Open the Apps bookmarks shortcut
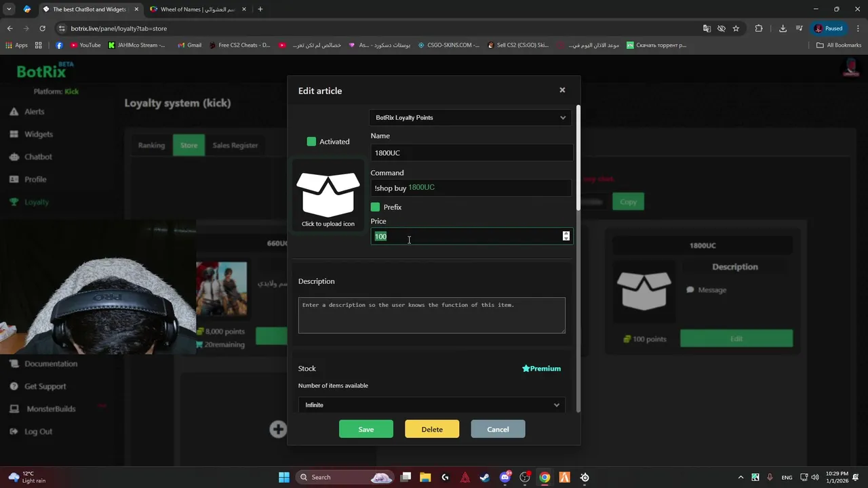This screenshot has width=868, height=488. tap(16, 45)
